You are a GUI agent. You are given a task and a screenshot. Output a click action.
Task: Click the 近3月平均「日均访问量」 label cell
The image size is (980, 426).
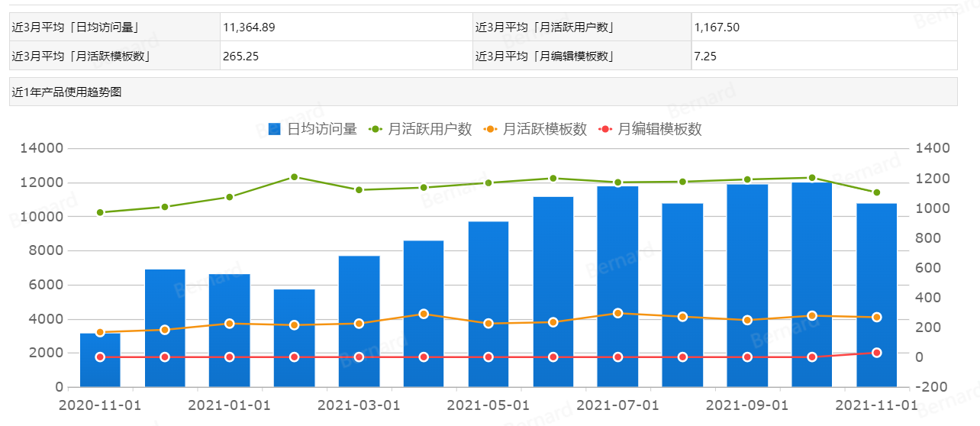(x=114, y=27)
